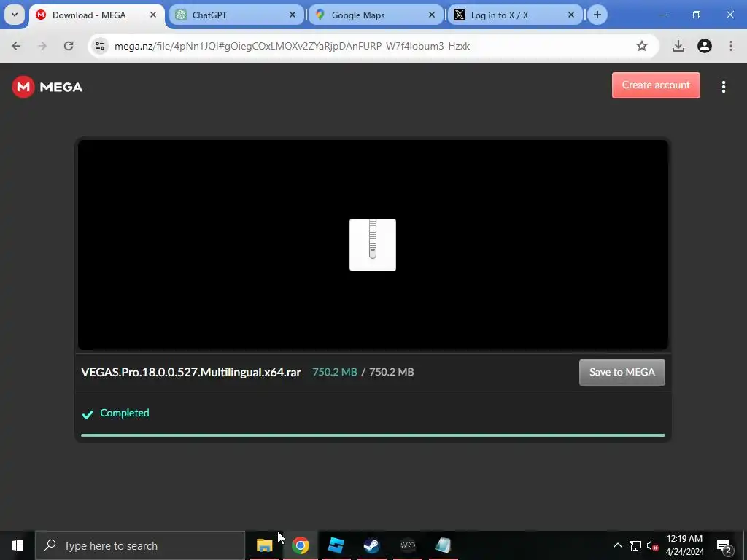Screen dimensions: 747x560
Task: View site information icon in address bar
Action: tap(100, 46)
